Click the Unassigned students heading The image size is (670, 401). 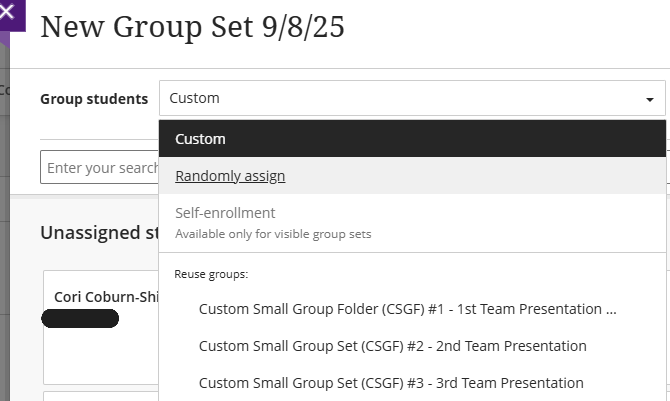99,233
